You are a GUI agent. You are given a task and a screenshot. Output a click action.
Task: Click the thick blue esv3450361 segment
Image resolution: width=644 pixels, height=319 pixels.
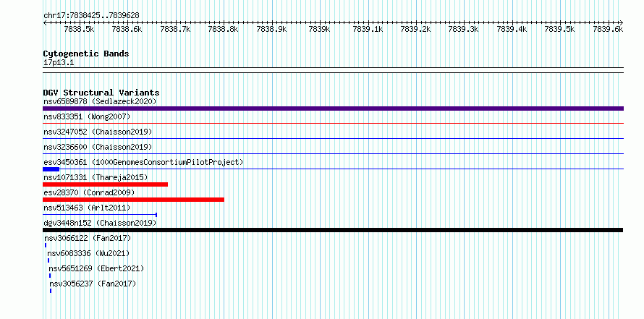51,169
